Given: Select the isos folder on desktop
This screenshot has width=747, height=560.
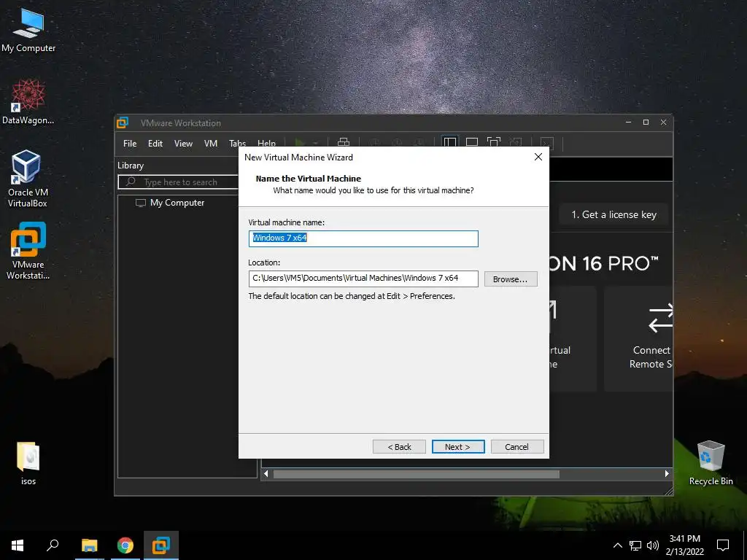Looking at the screenshot, I should click(28, 464).
